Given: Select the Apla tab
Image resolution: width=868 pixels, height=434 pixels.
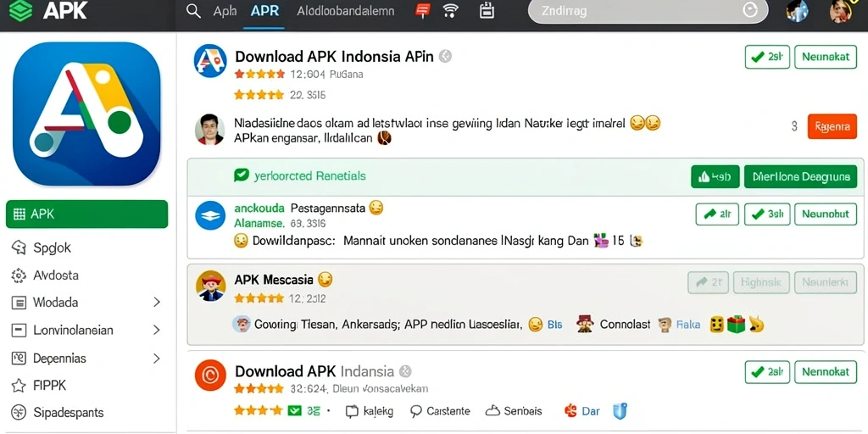Looking at the screenshot, I should pos(225,11).
